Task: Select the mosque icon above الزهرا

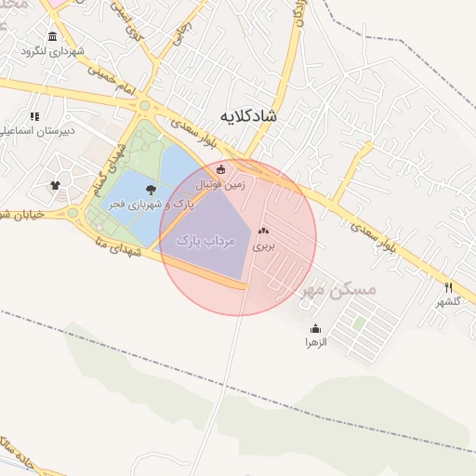Action: pyautogui.click(x=315, y=328)
